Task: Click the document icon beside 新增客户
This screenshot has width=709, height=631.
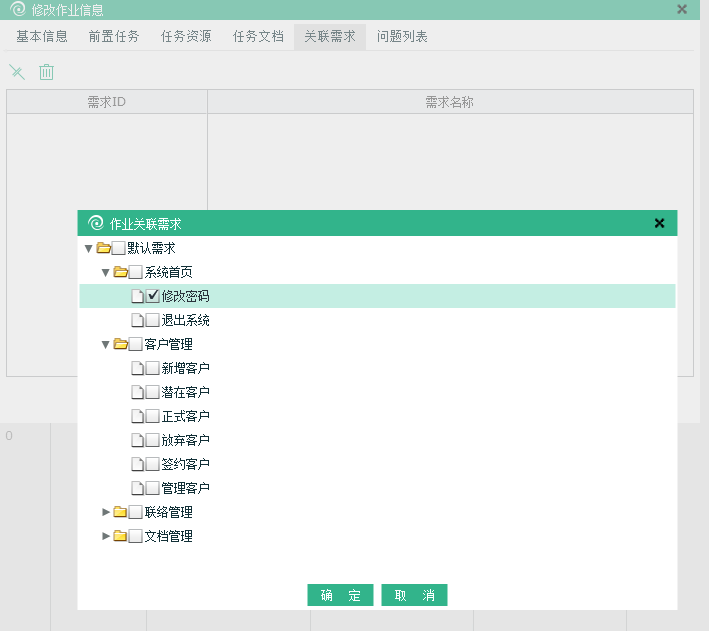Action: click(x=137, y=368)
